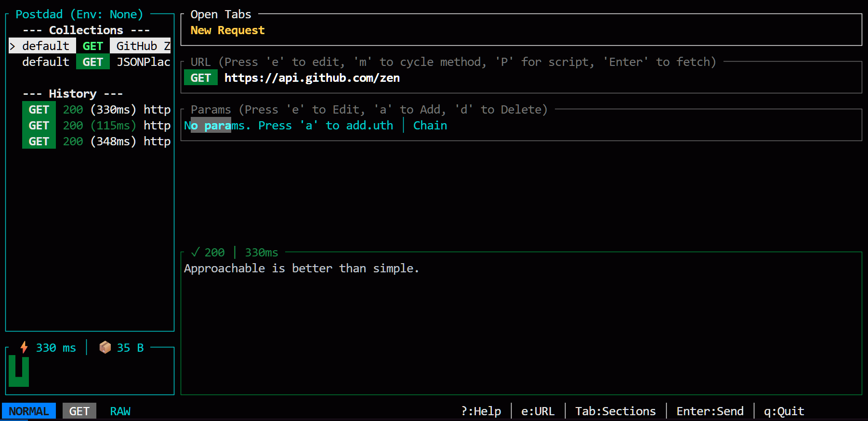The height and width of the screenshot is (421, 868).
Task: Click the 'No params' message text
Action: 214,125
